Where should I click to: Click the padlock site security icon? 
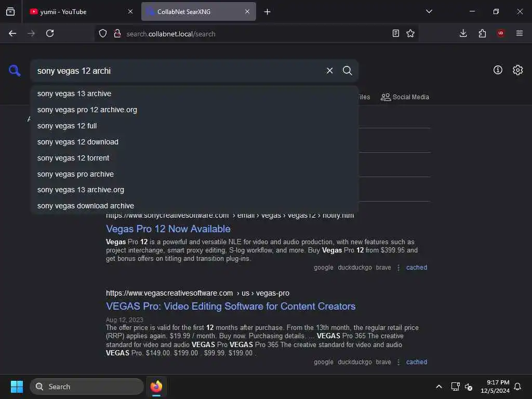(117, 33)
